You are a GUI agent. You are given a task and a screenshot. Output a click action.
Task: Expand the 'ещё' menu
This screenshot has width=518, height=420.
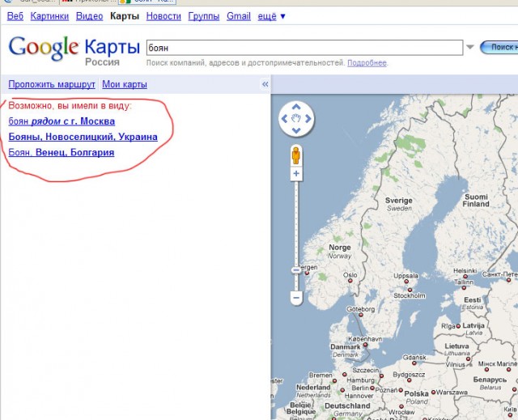point(272,16)
